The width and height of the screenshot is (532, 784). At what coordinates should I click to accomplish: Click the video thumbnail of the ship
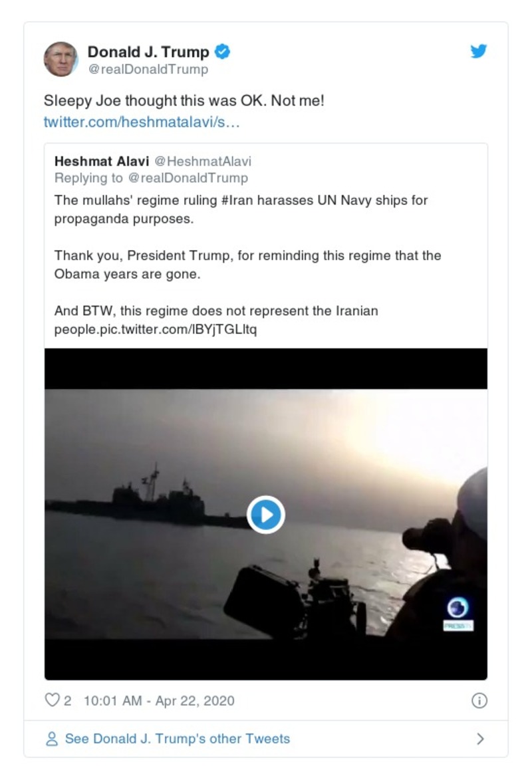(x=265, y=514)
